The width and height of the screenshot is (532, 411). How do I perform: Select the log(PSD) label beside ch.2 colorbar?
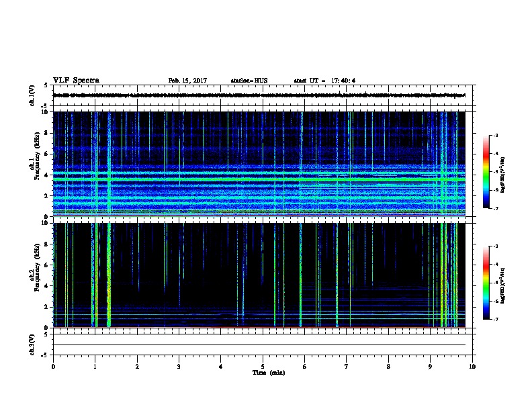[x=502, y=285]
